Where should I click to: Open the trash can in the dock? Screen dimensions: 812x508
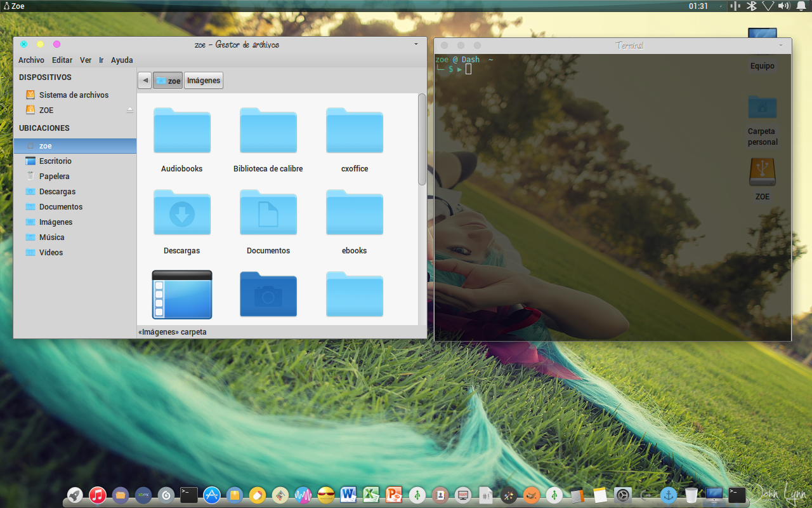(x=691, y=495)
